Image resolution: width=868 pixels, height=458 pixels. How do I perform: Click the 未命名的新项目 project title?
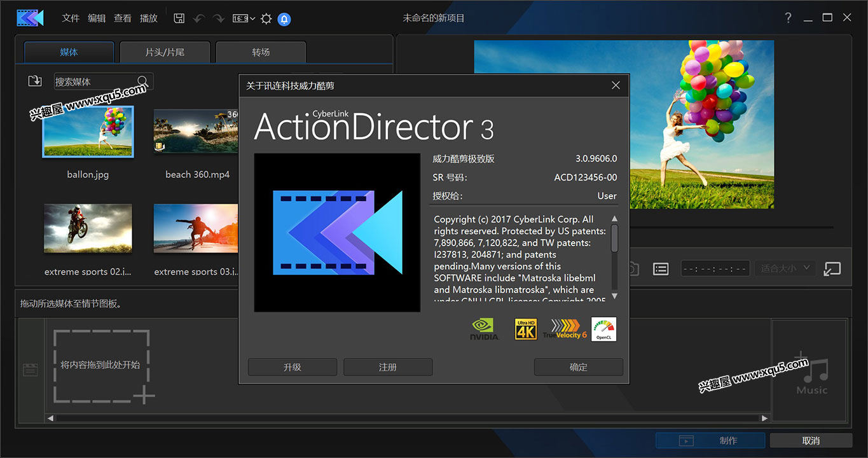[434, 18]
